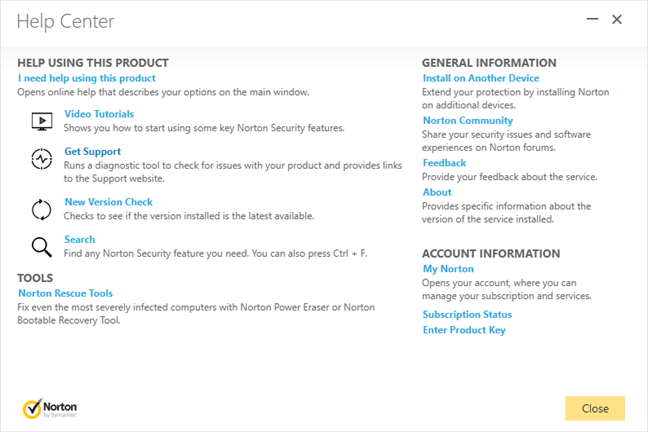This screenshot has height=432, width=648.
Task: Open the Norton Community link
Action: click(x=468, y=120)
